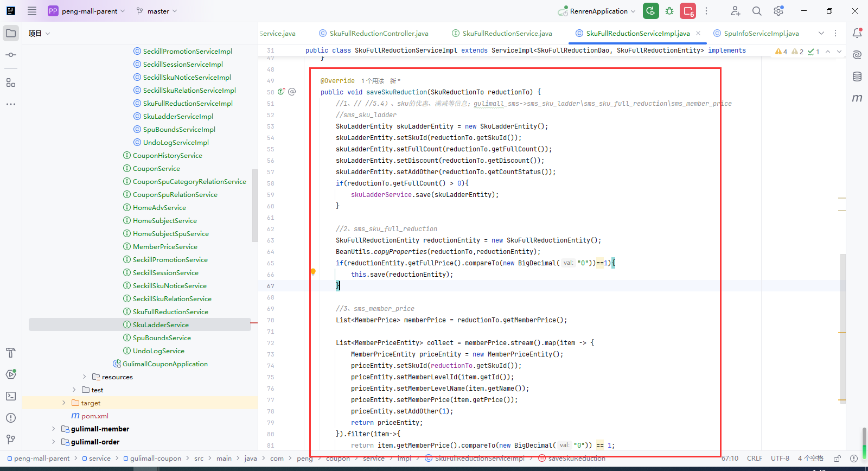Open Search Everywhere magnifier
The image size is (868, 471).
coord(757,11)
